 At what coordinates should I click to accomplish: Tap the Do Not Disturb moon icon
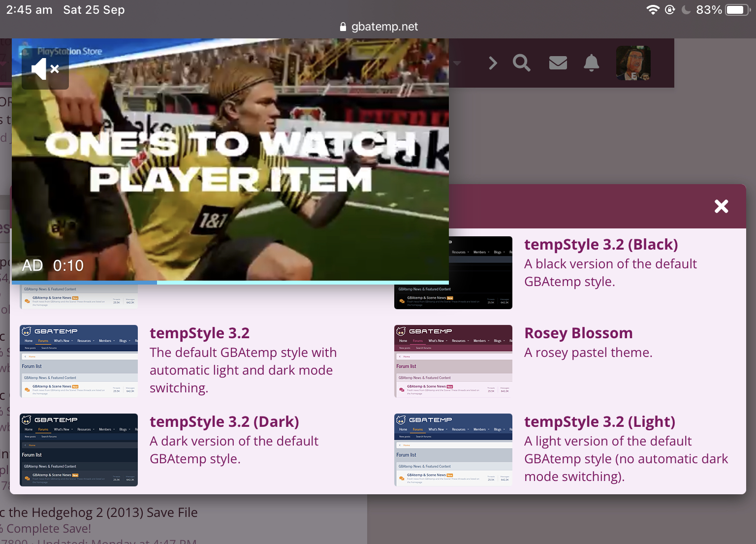point(686,10)
